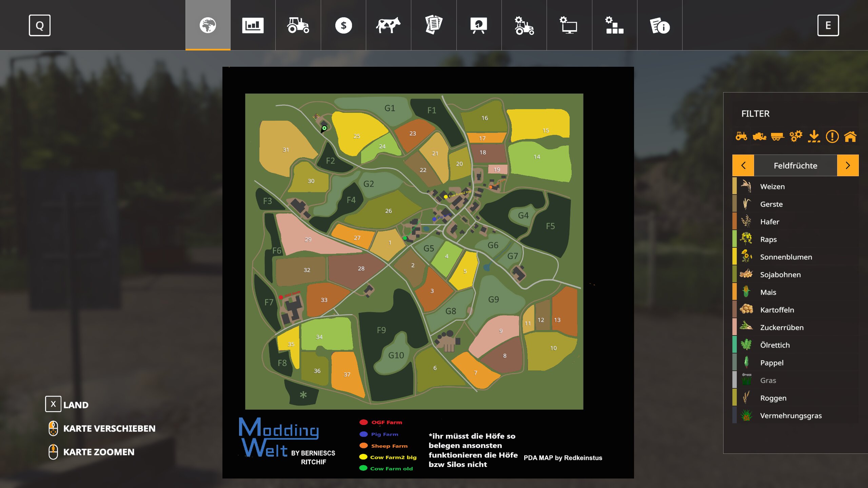Go to previous filter category arrow
The width and height of the screenshot is (868, 488).
tap(743, 165)
